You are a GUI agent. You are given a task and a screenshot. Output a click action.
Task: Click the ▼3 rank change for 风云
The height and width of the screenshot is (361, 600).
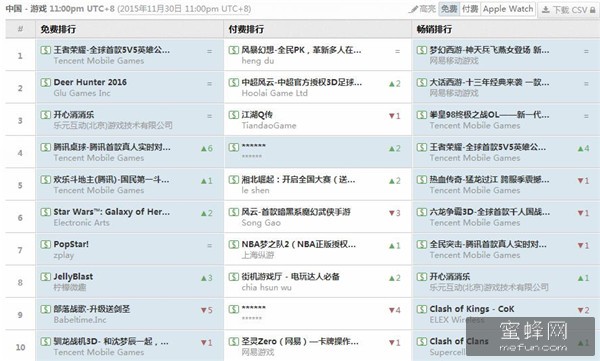(395, 213)
